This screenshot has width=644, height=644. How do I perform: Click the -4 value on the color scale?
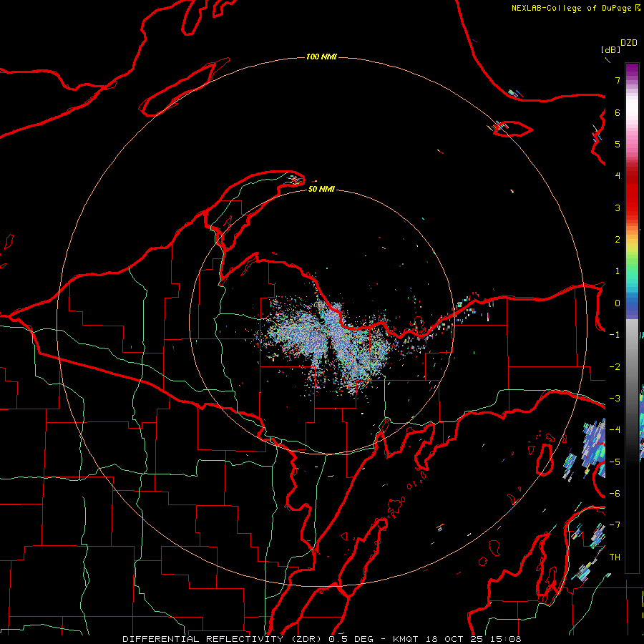coord(615,429)
